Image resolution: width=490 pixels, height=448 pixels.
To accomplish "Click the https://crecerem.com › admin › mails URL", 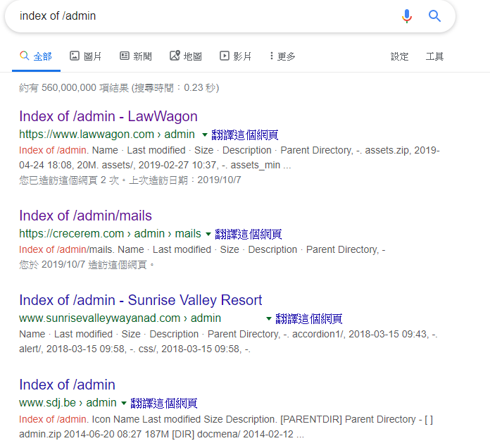I will 110,234.
